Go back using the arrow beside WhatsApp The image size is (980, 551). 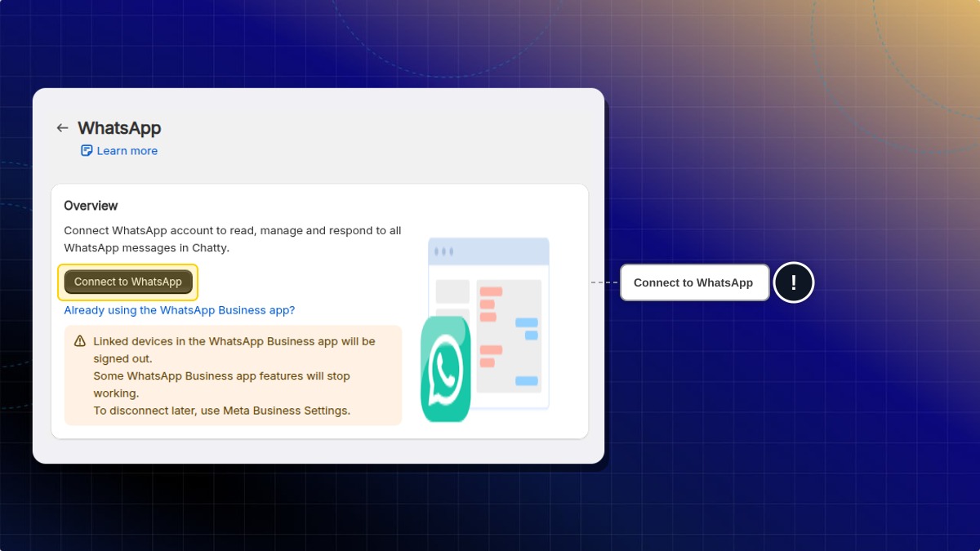tap(62, 128)
